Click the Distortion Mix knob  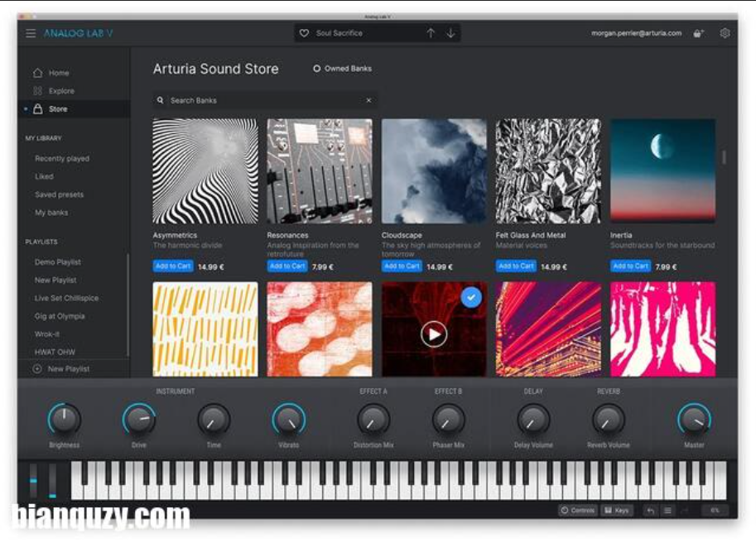[373, 419]
